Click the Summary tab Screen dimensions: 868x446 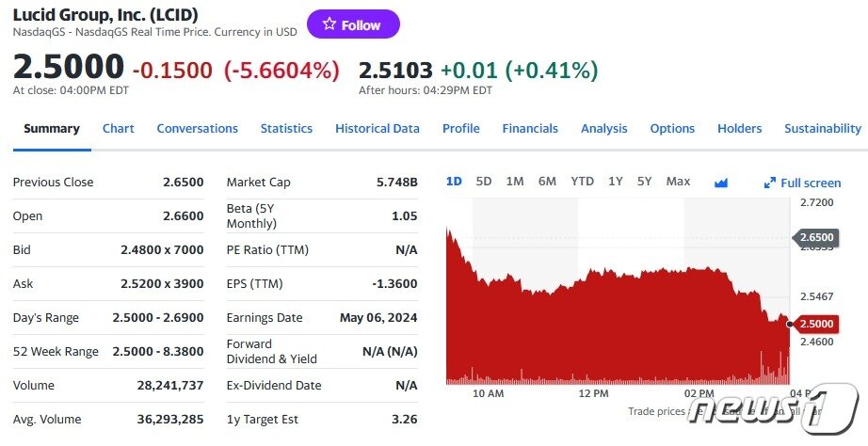(52, 129)
